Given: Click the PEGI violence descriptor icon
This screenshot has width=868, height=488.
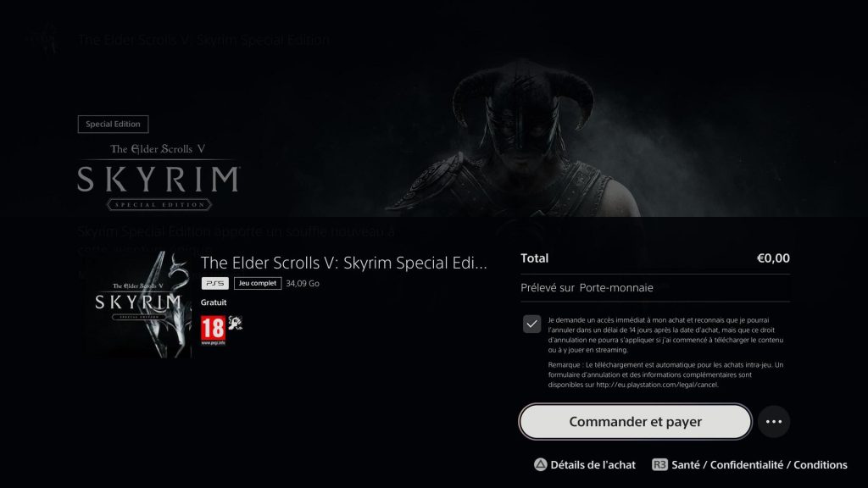Looking at the screenshot, I should 236,323.
